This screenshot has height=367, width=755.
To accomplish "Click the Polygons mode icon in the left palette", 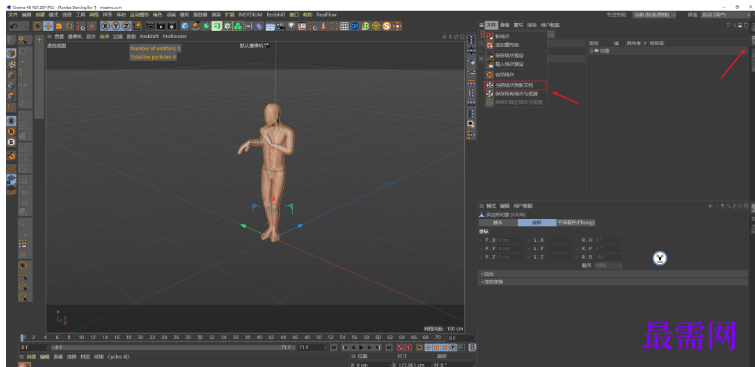I will coord(11,96).
